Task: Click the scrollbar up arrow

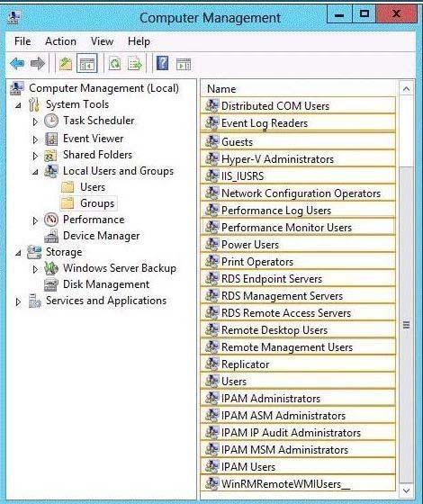Action: tap(406, 88)
